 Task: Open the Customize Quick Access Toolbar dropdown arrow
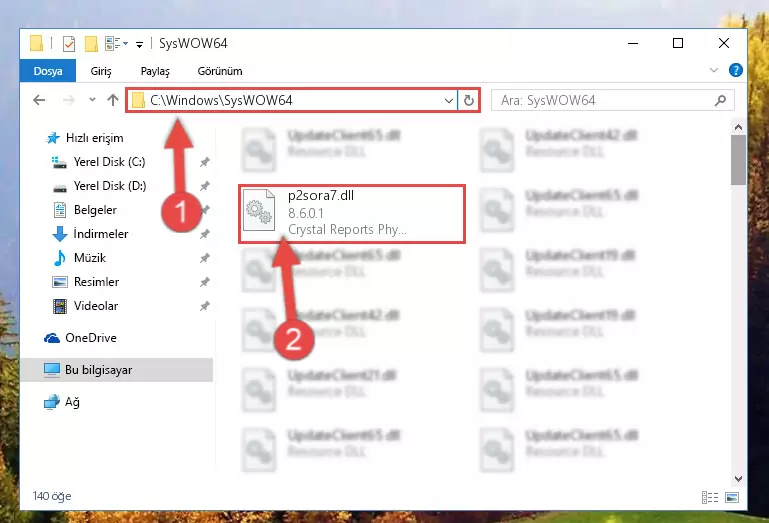(139, 45)
